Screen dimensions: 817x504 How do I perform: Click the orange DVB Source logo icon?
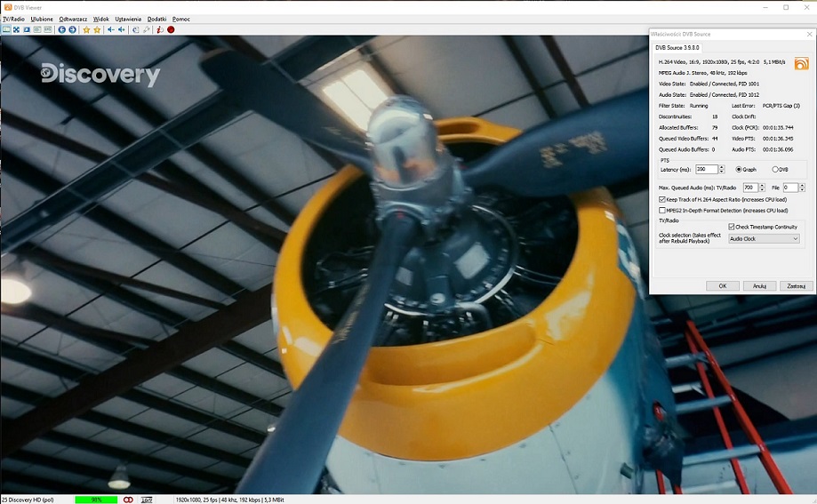(801, 64)
